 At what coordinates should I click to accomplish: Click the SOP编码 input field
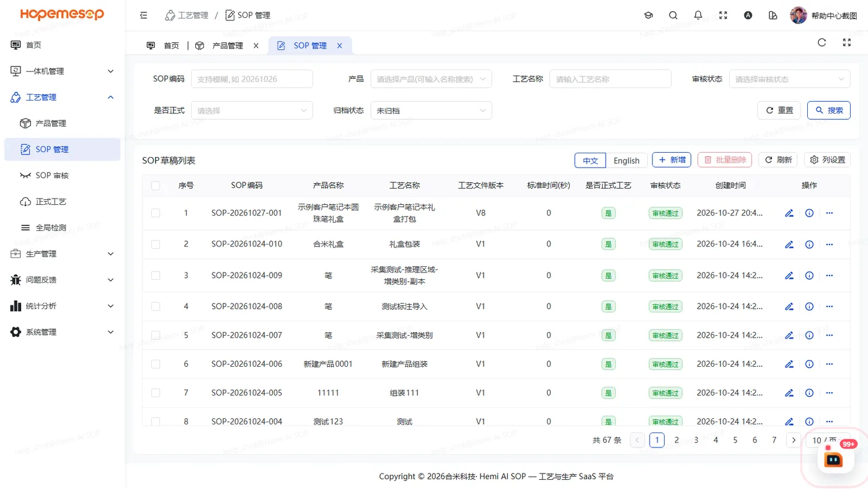pyautogui.click(x=252, y=79)
